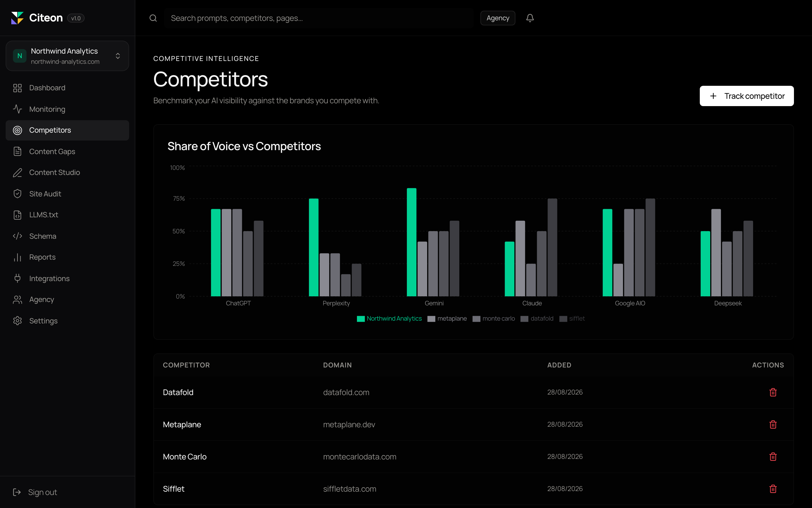Viewport: 812px width, 508px height.
Task: Click the Settings gear icon
Action: point(17,321)
